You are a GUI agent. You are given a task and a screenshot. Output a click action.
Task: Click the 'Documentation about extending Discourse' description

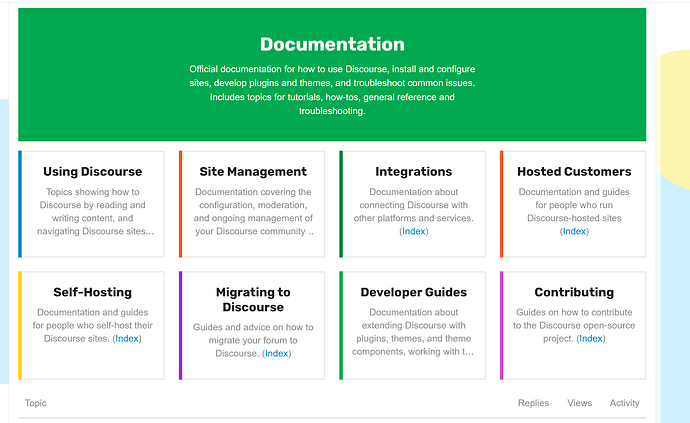pyautogui.click(x=413, y=332)
